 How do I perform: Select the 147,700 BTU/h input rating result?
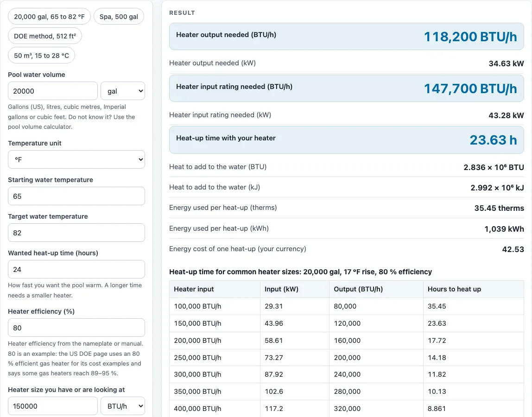click(470, 88)
